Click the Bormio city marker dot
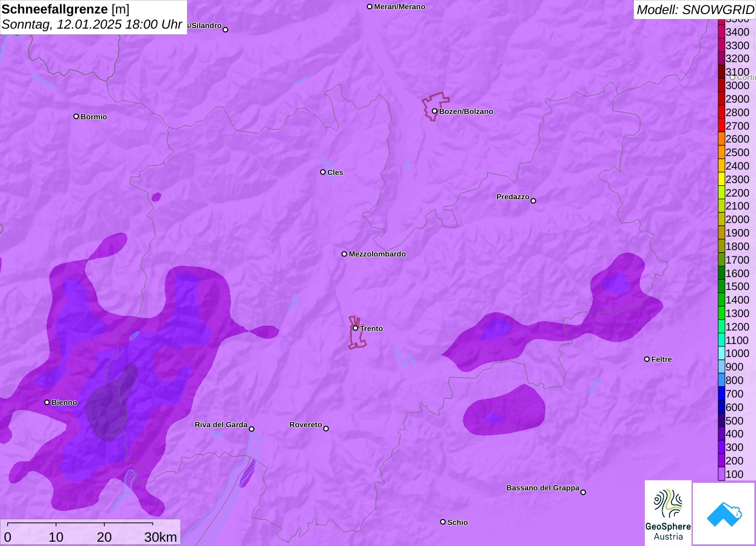The width and height of the screenshot is (756, 546). coord(76,117)
